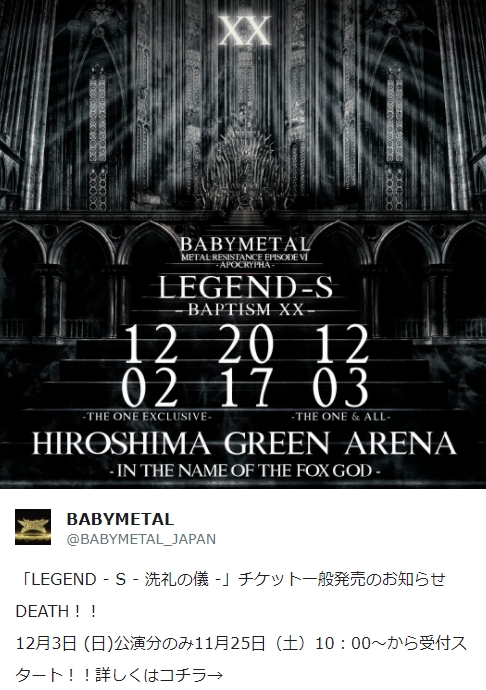486x690 pixels.
Task: Click the XX emblem atop the poster
Action: [x=244, y=31]
